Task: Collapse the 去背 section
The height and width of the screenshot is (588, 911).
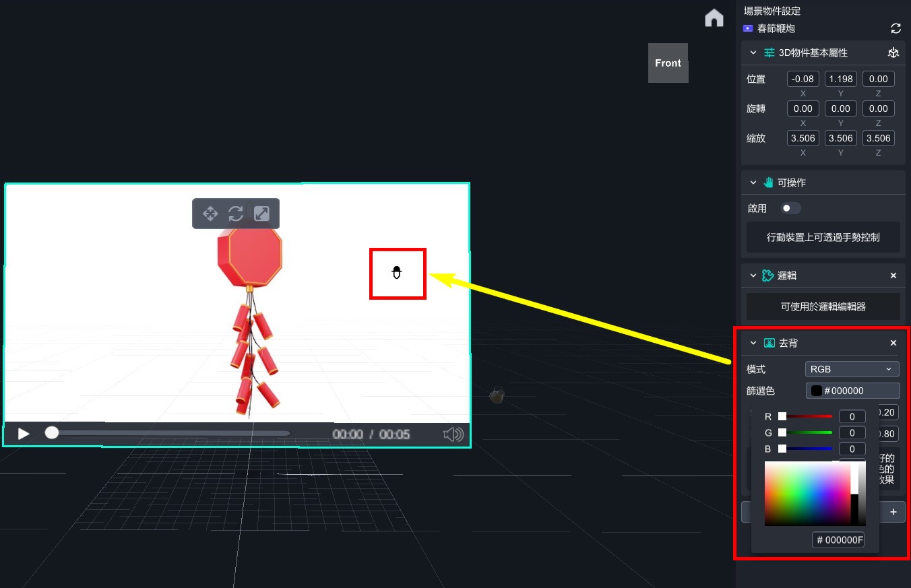Action: pos(753,343)
